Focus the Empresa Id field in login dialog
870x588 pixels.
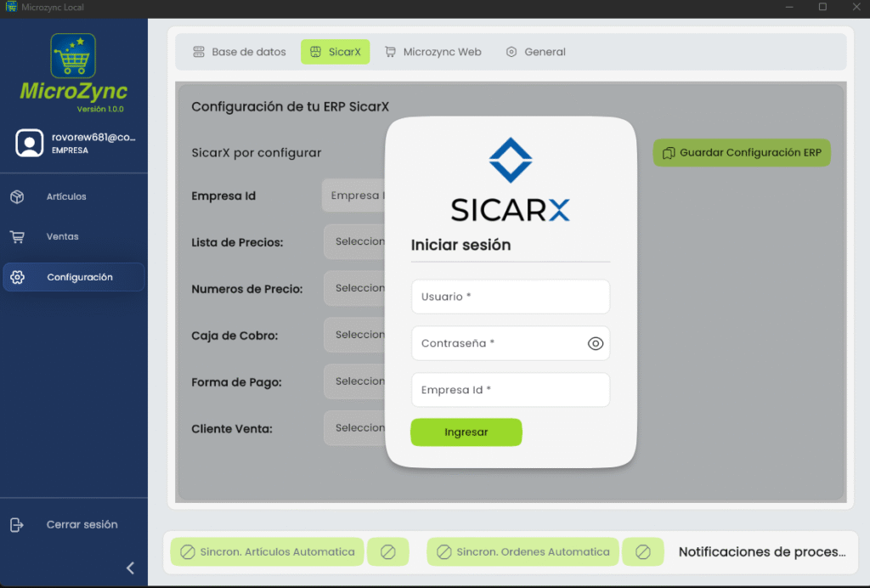tap(510, 390)
